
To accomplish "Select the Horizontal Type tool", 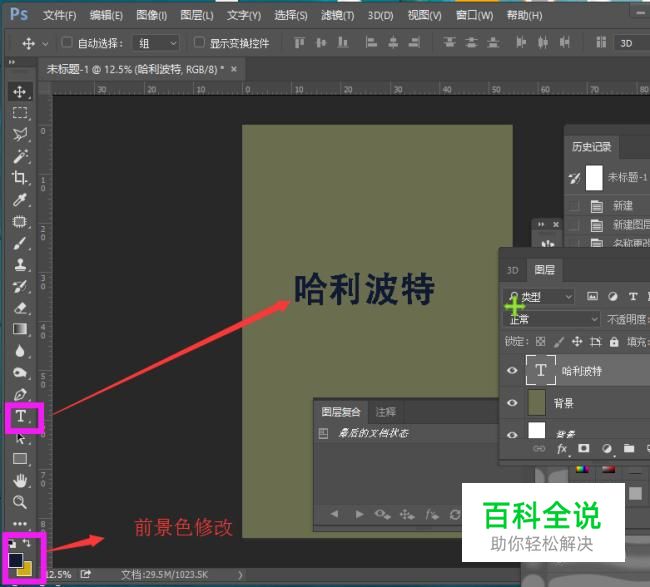I will pos(21,416).
